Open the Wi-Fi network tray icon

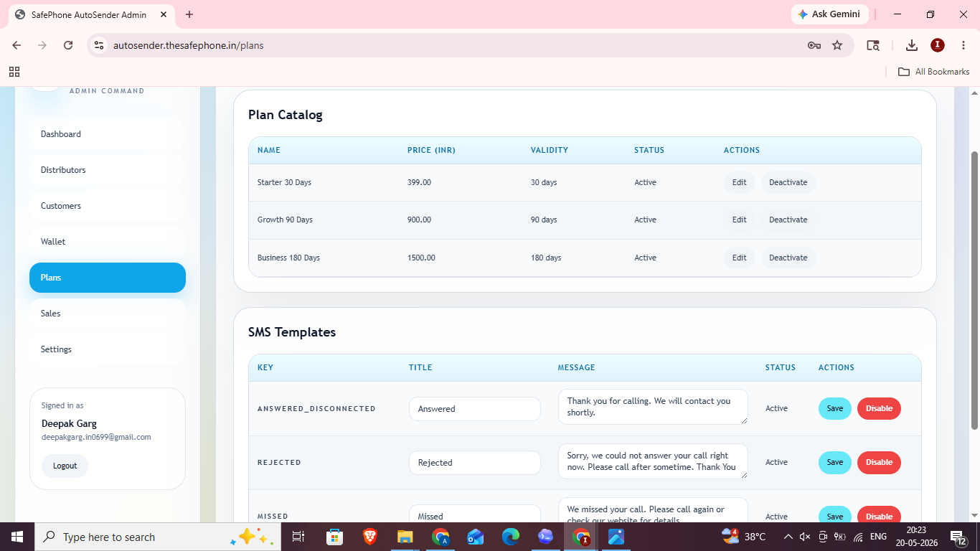click(x=858, y=537)
